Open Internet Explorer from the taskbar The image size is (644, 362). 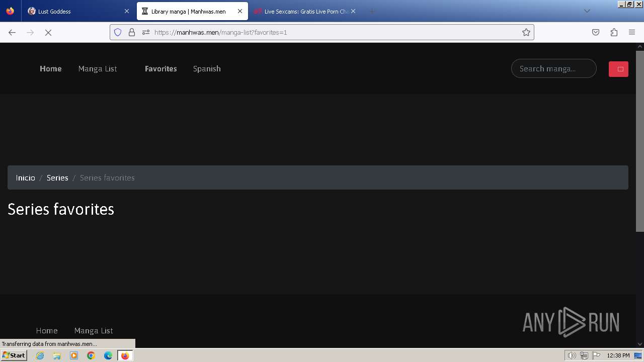point(40,355)
